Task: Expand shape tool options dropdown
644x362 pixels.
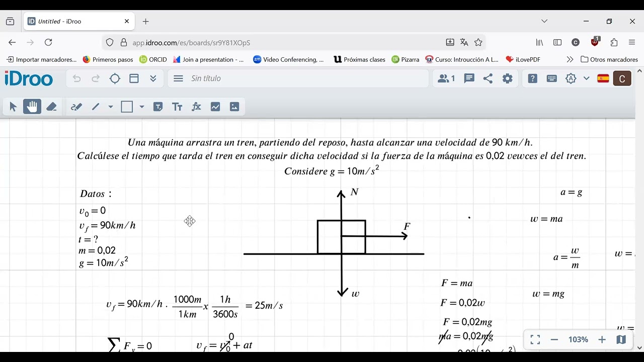Action: (142, 107)
